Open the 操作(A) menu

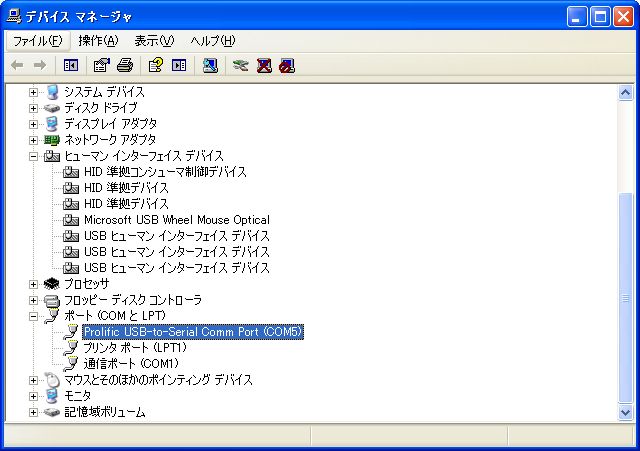[x=98, y=41]
